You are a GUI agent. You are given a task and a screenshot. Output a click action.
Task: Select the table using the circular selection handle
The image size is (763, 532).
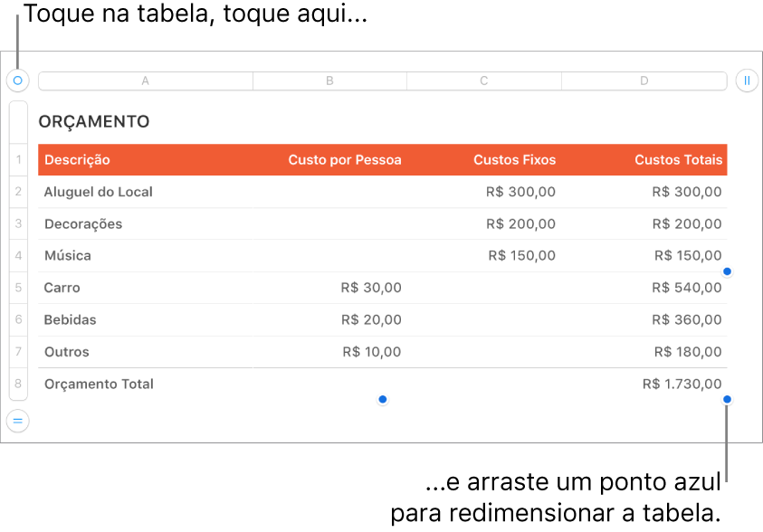(17, 81)
